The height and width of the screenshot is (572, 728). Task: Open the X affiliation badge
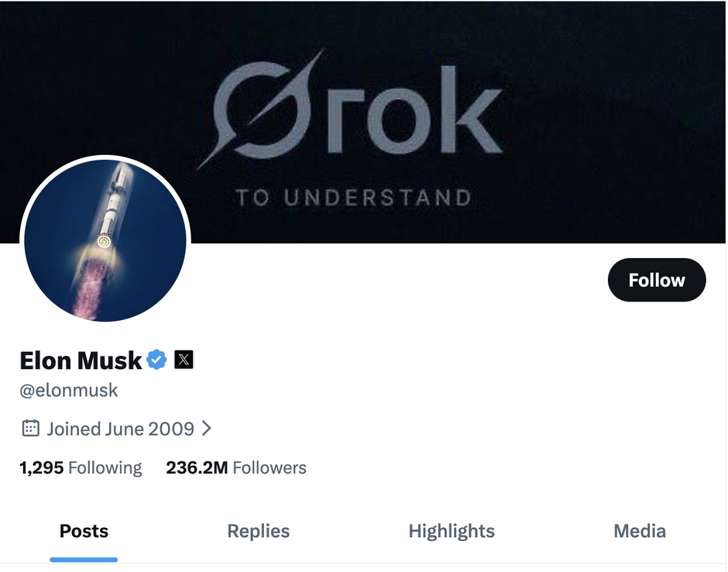[184, 360]
